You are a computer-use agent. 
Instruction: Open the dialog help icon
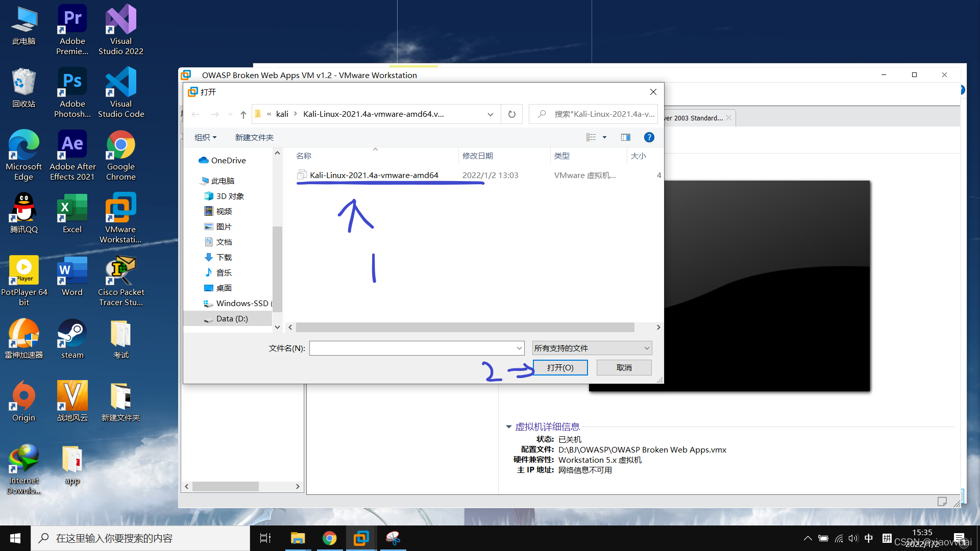[x=649, y=137]
